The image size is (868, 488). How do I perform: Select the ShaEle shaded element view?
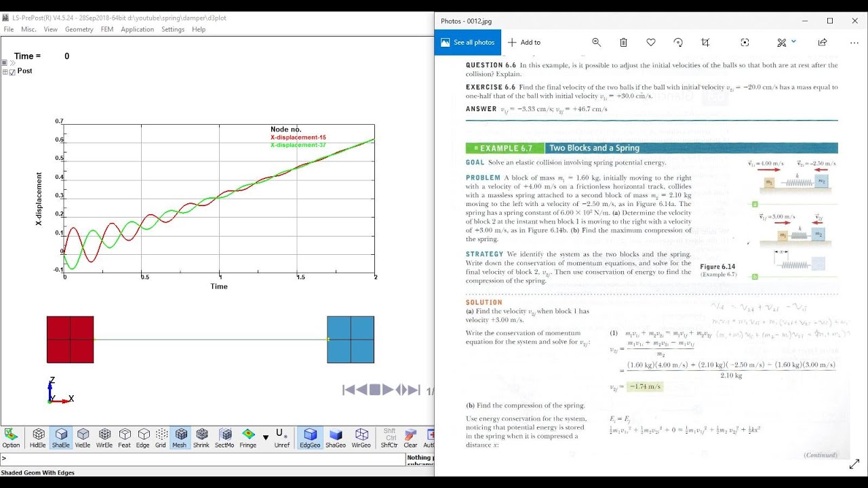[x=60, y=438]
